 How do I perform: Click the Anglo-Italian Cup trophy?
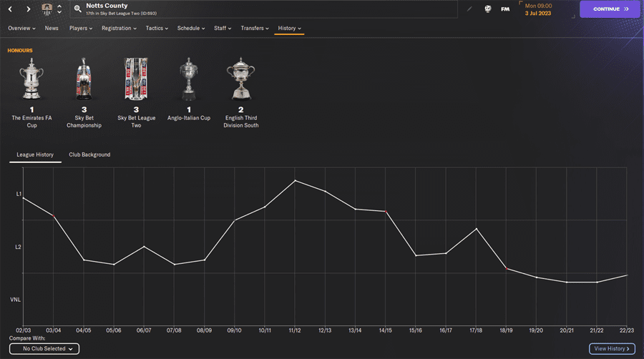coord(188,79)
